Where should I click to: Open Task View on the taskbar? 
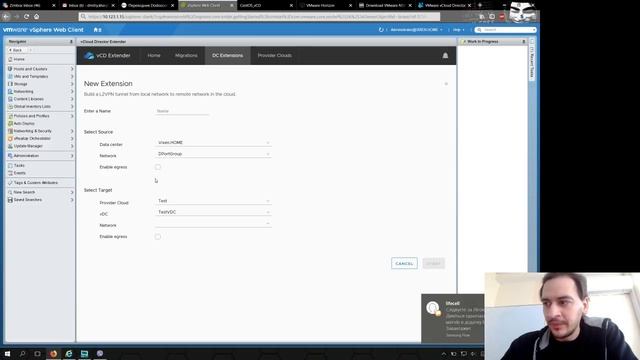tap(37, 353)
